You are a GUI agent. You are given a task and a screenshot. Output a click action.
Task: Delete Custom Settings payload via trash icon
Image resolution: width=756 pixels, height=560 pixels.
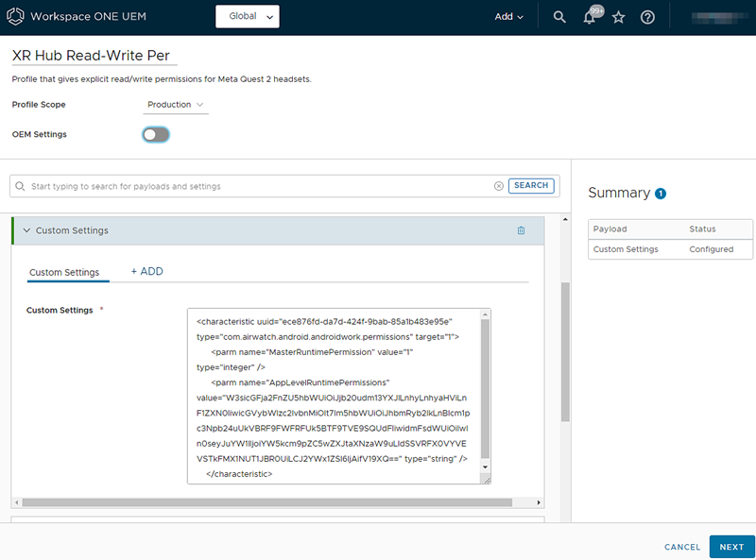click(521, 230)
